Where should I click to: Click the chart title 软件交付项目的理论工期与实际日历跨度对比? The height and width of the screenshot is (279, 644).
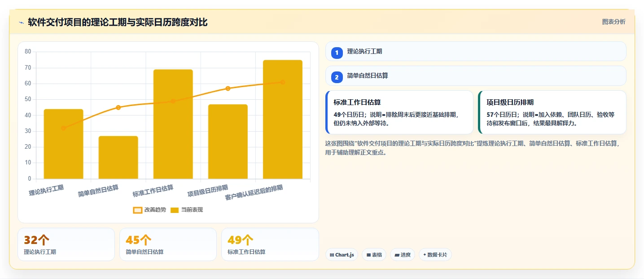click(x=118, y=22)
